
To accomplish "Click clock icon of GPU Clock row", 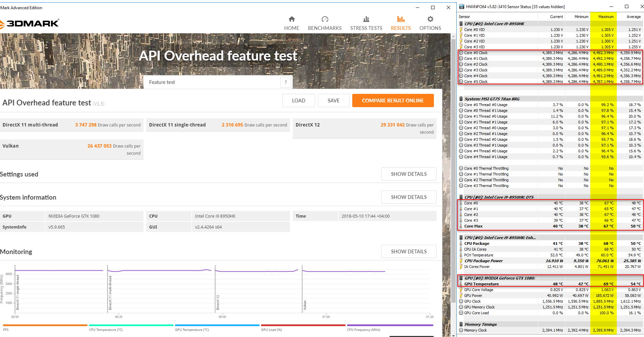I will (461, 301).
